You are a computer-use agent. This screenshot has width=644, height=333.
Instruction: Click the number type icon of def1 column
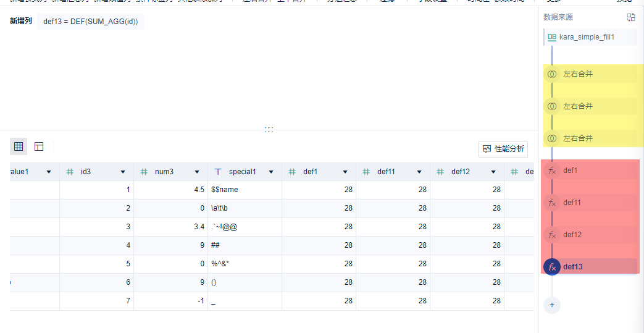(x=293, y=172)
